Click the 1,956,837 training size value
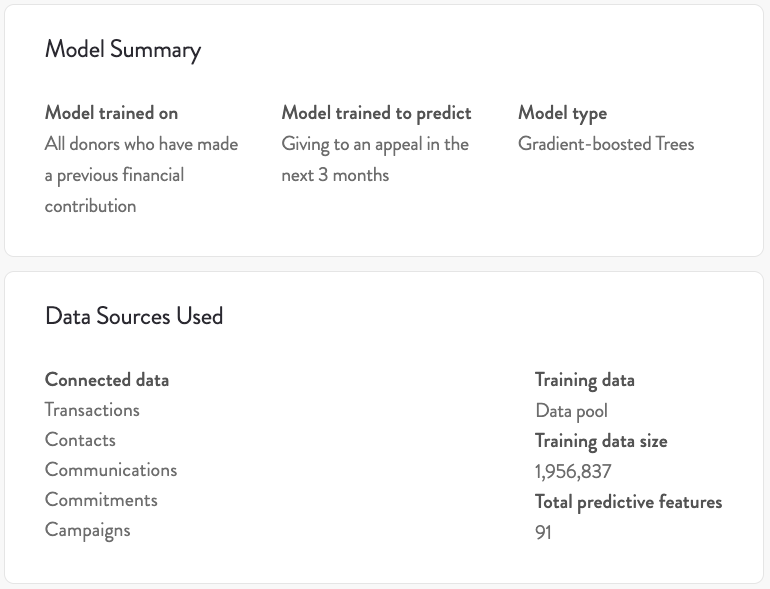 (x=573, y=471)
